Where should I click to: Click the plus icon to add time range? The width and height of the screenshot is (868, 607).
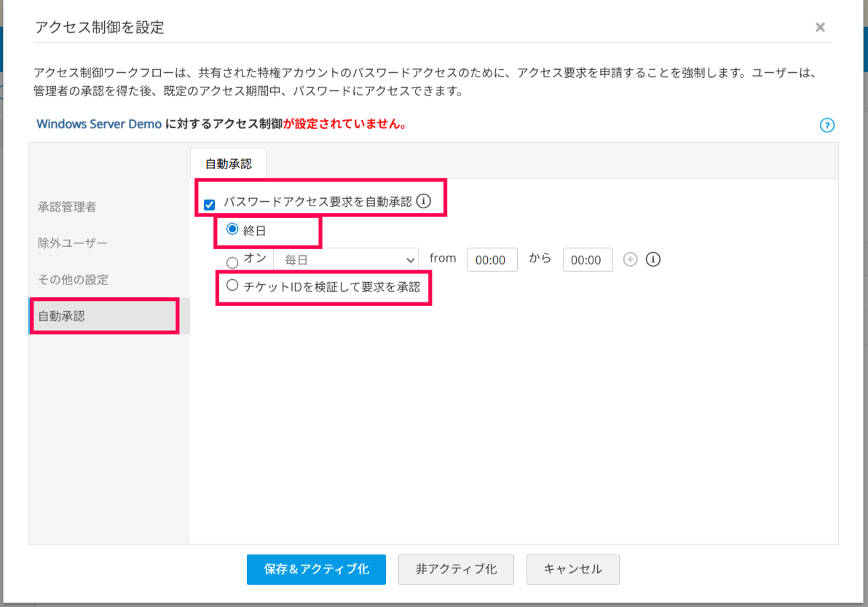(631, 259)
